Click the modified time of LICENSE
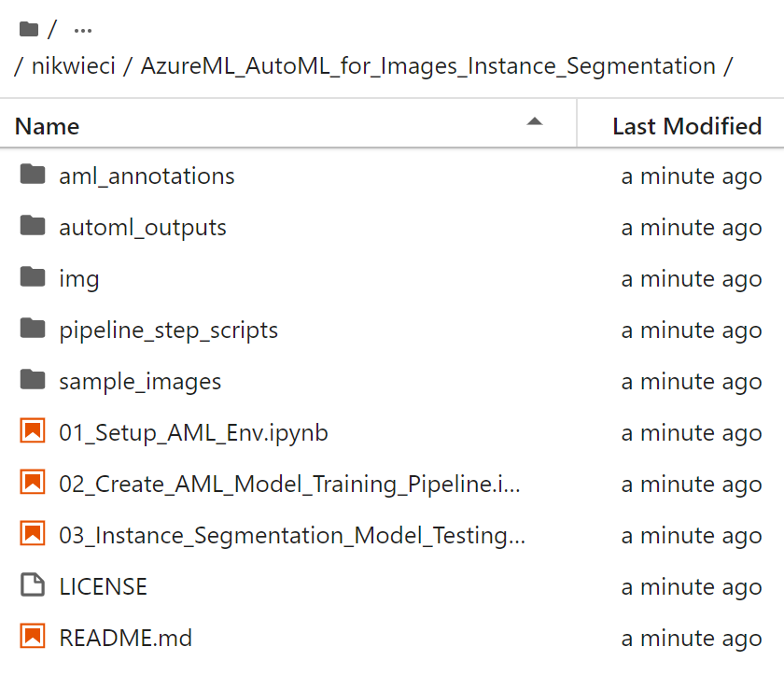784x675 pixels. [691, 586]
